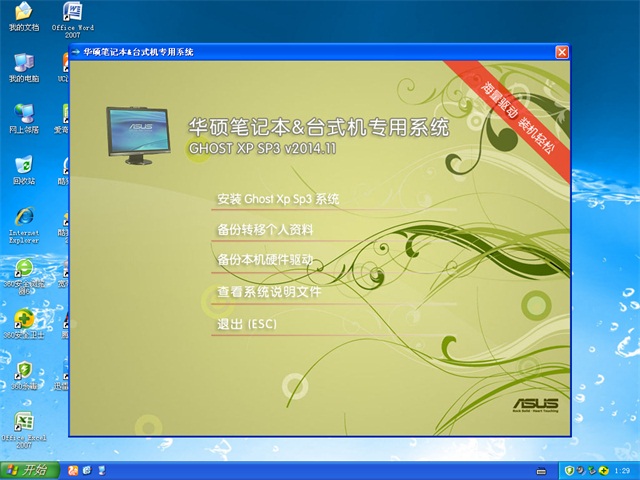Click the language bar icon in taskbar

(541, 471)
